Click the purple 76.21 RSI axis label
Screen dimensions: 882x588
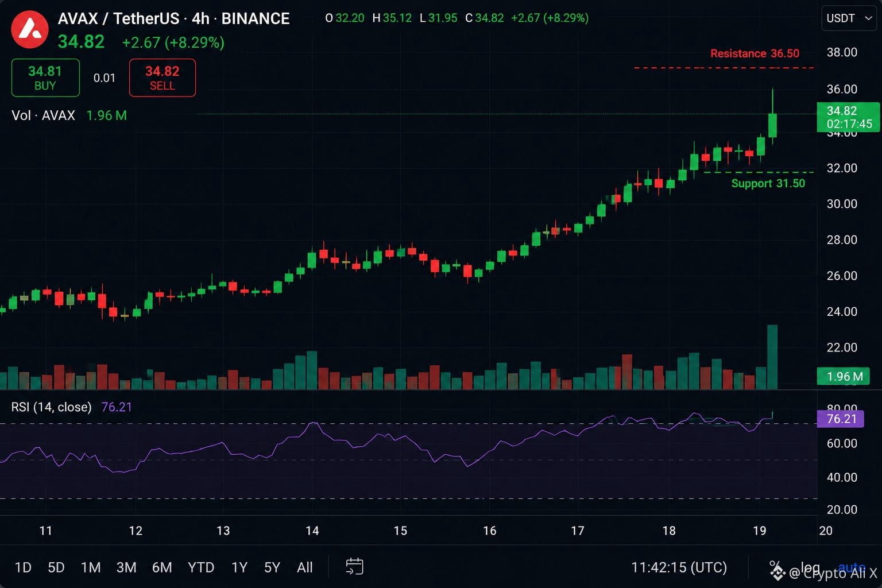841,419
